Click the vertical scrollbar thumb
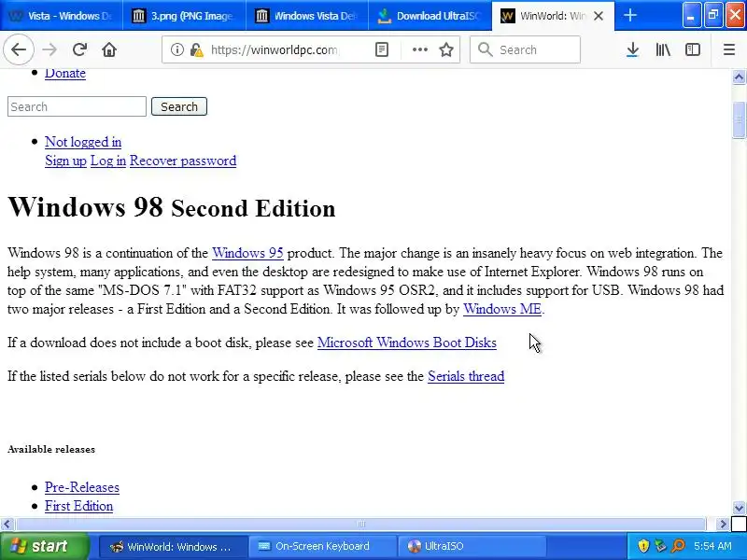Screen dimensions: 747x560 coord(739,119)
